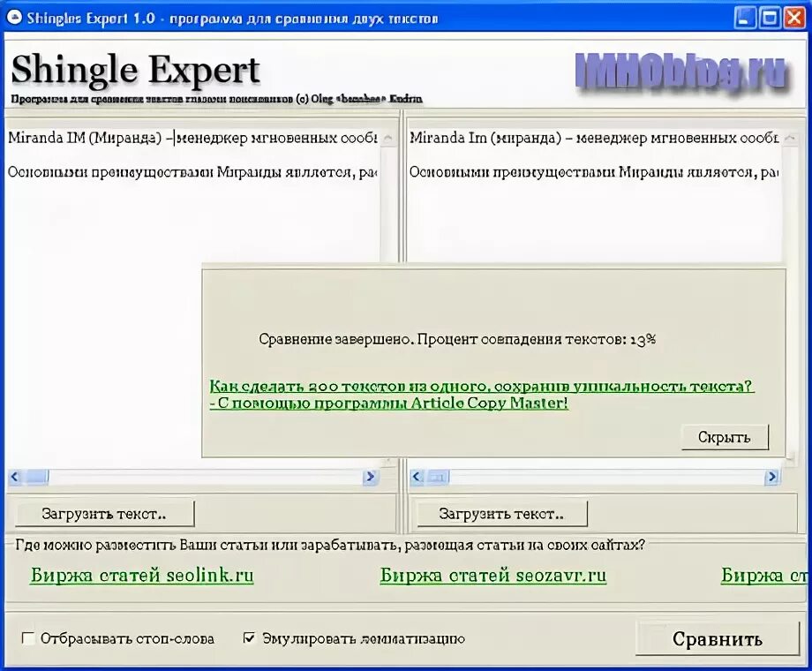Click the Shingle Expert title bar app icon
The image size is (812, 671).
click(x=13, y=18)
